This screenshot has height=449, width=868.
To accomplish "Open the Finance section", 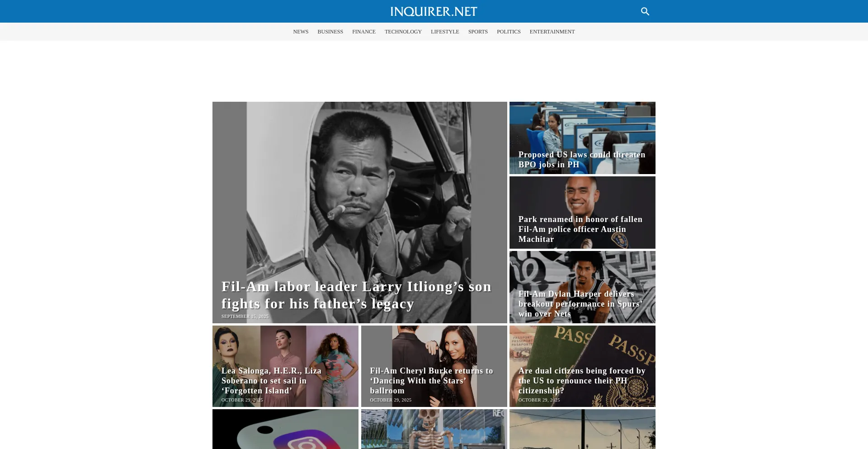I will [x=363, y=32].
